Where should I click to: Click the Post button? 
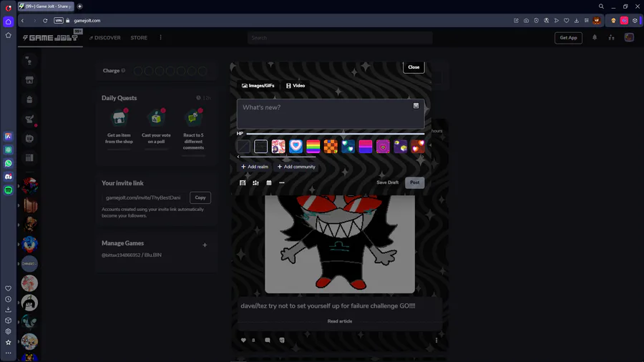click(x=415, y=182)
